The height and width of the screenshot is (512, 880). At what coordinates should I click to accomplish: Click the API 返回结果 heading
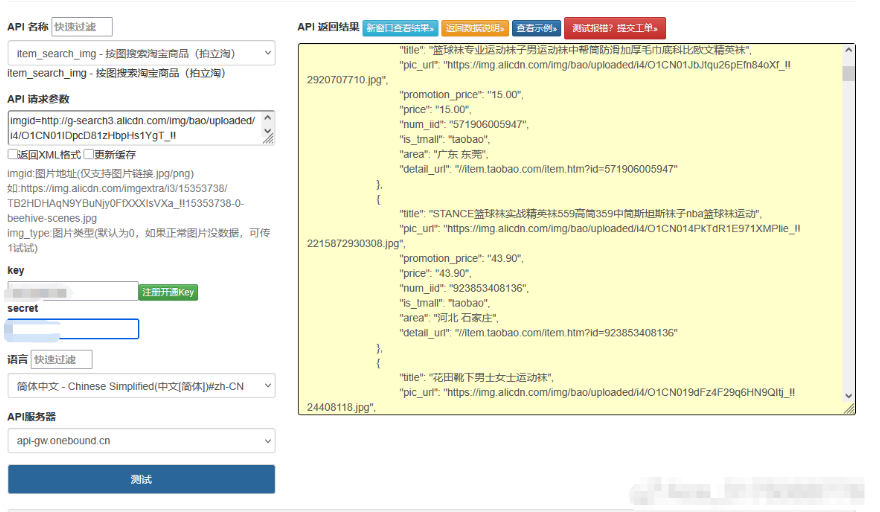click(328, 27)
